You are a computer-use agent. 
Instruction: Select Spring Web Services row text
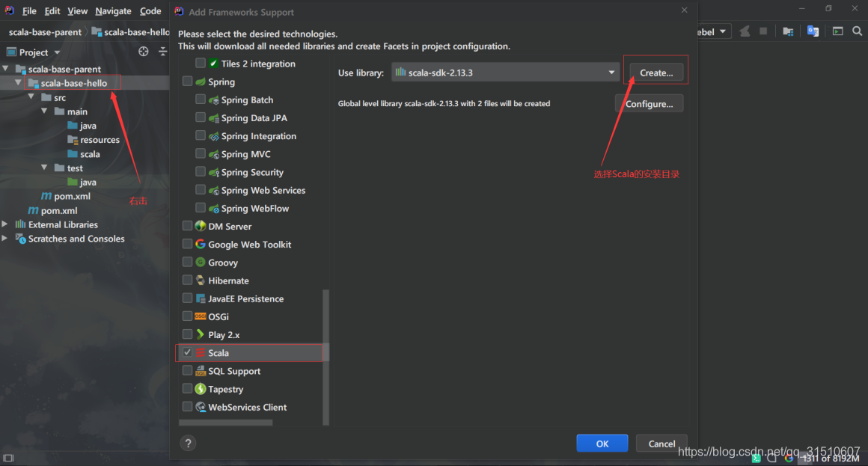pyautogui.click(x=263, y=190)
